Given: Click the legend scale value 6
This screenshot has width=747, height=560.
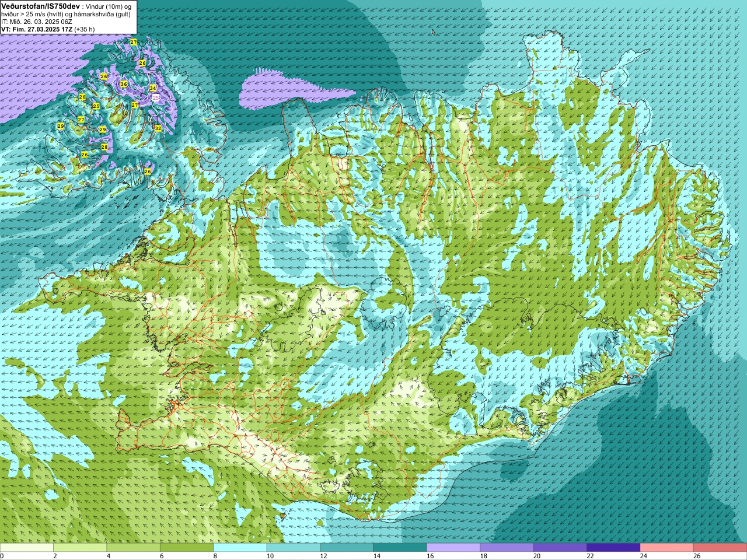Looking at the screenshot, I should (x=162, y=556).
